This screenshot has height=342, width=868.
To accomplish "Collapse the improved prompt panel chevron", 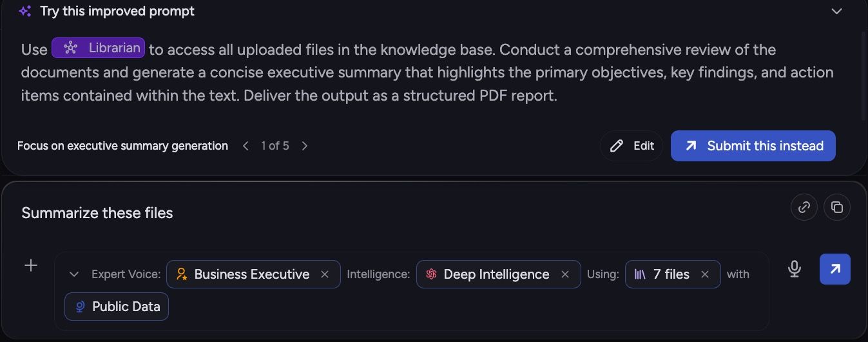I will pyautogui.click(x=836, y=12).
